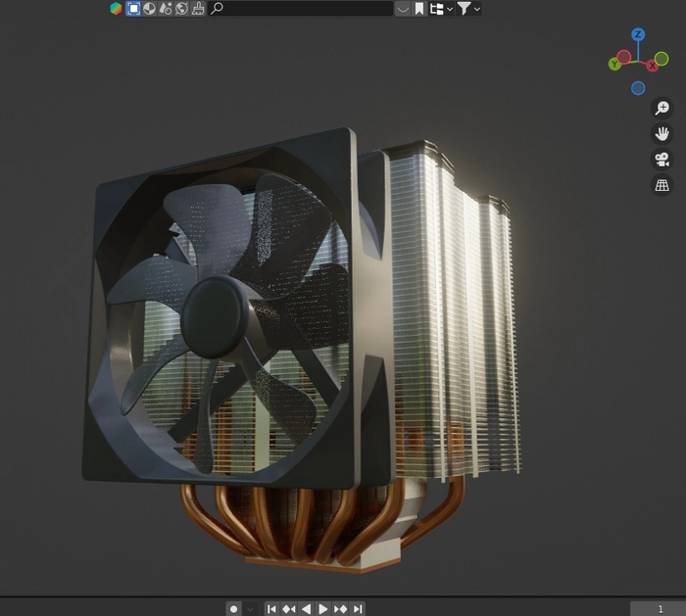Open the chevron dropdown beside search field
686x616 pixels.
tap(403, 9)
